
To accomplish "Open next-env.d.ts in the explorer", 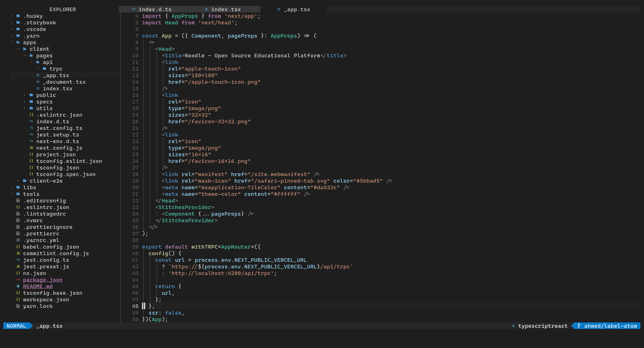I will pyautogui.click(x=58, y=141).
